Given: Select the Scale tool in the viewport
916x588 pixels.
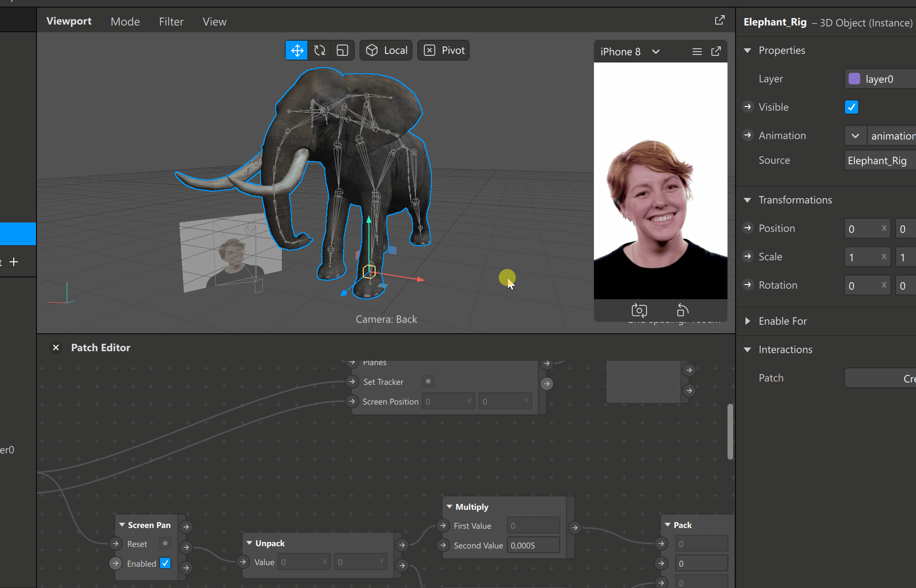Looking at the screenshot, I should pos(342,50).
